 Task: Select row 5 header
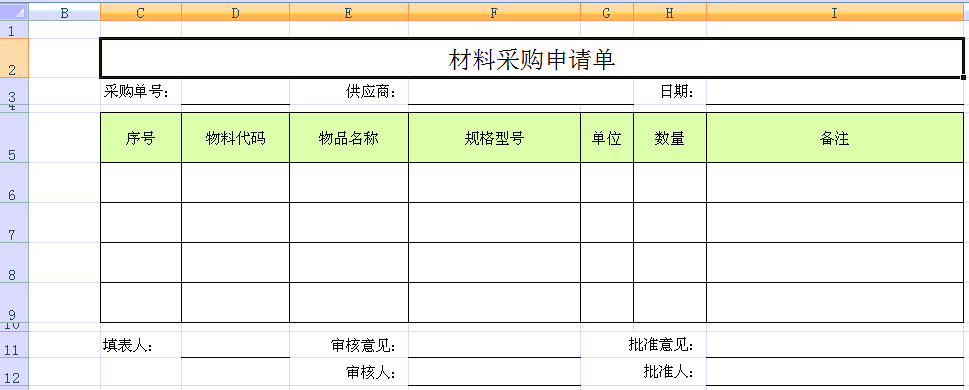[14, 137]
